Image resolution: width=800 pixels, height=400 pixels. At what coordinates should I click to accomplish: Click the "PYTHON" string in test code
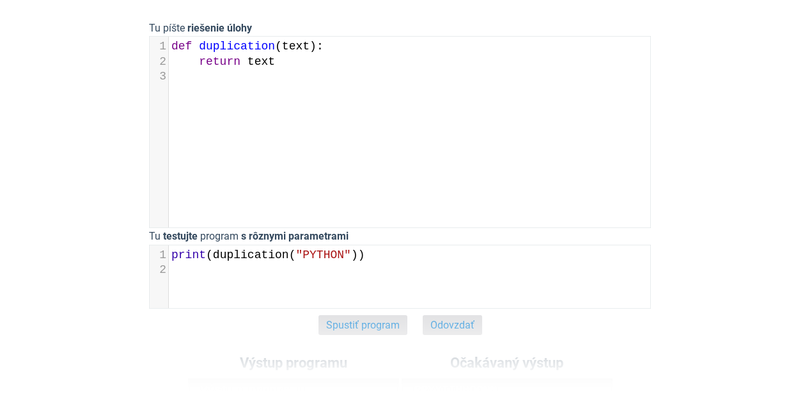click(323, 255)
